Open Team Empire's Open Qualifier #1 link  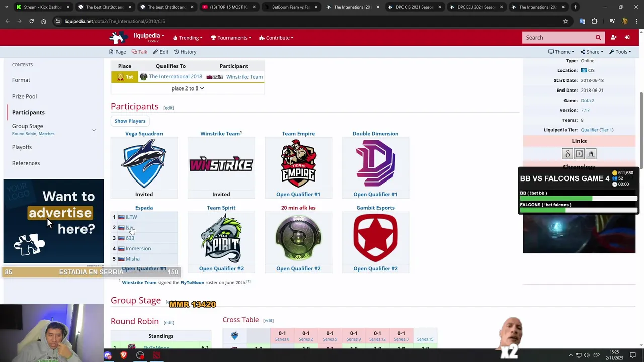click(x=298, y=195)
